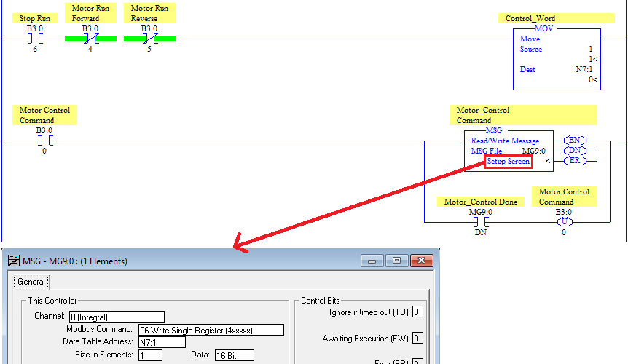628x364 pixels.
Task: Select the MOV Dest address N7:1
Action: coord(584,70)
